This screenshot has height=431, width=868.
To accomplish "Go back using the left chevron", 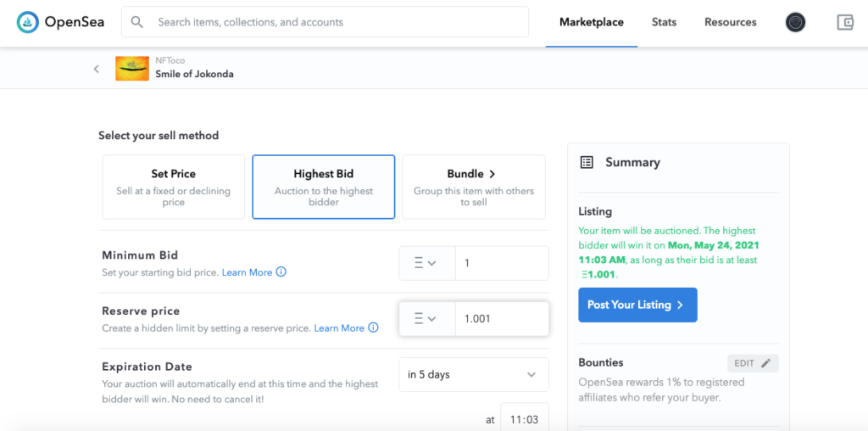I will (97, 69).
